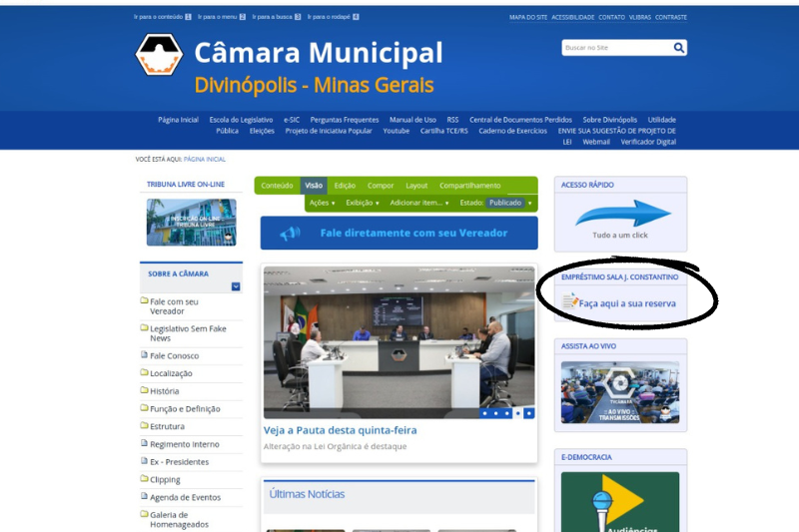This screenshot has width=799, height=532.
Task: Open Sobre Divinópolis menu link
Action: point(610,120)
